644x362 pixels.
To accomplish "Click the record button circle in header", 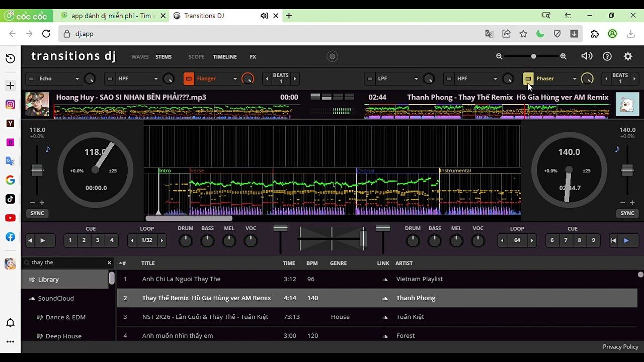I will click(x=332, y=57).
